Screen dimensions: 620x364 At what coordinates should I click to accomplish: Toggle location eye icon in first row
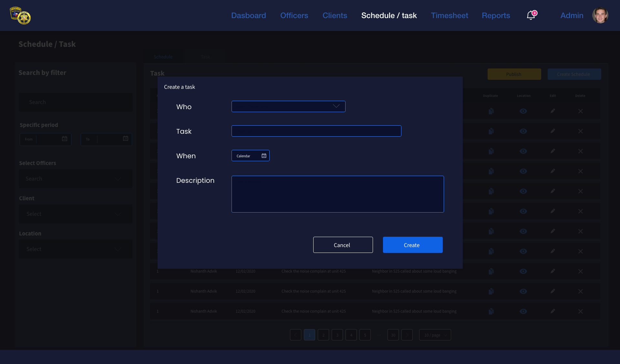(x=523, y=111)
